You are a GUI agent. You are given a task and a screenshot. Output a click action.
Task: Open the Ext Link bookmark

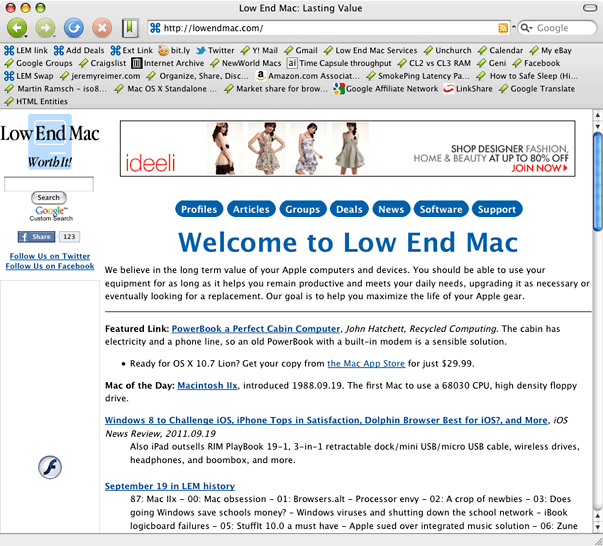(x=132, y=50)
